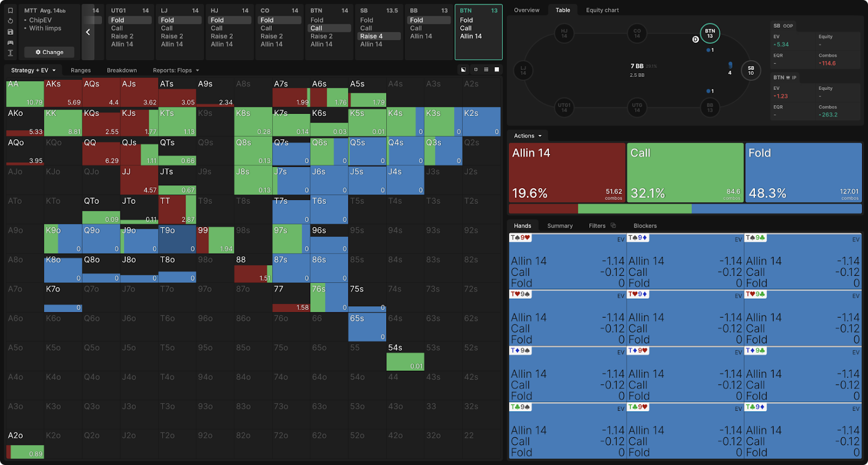Click the diagonal half-filled square icon
The height and width of the screenshot is (465, 868).
click(463, 70)
